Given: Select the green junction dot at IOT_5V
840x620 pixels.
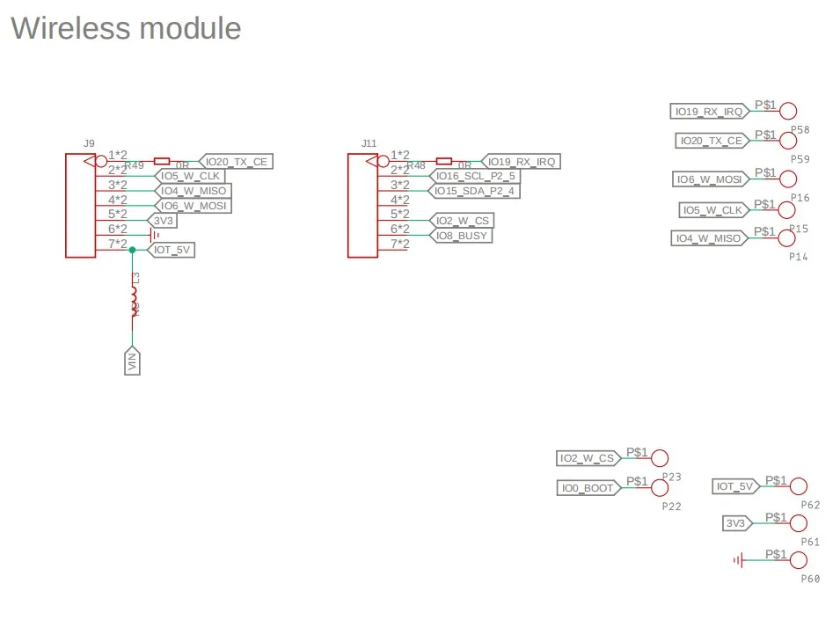Looking at the screenshot, I should 132,250.
